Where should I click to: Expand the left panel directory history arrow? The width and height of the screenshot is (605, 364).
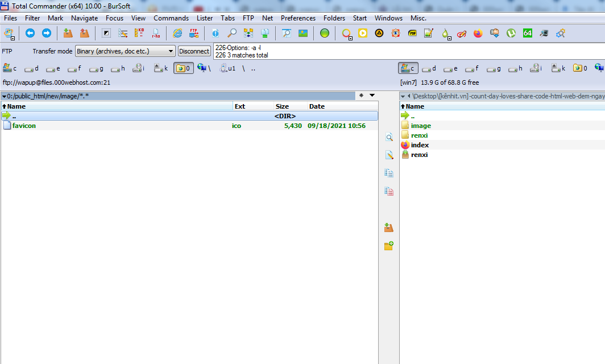point(372,96)
